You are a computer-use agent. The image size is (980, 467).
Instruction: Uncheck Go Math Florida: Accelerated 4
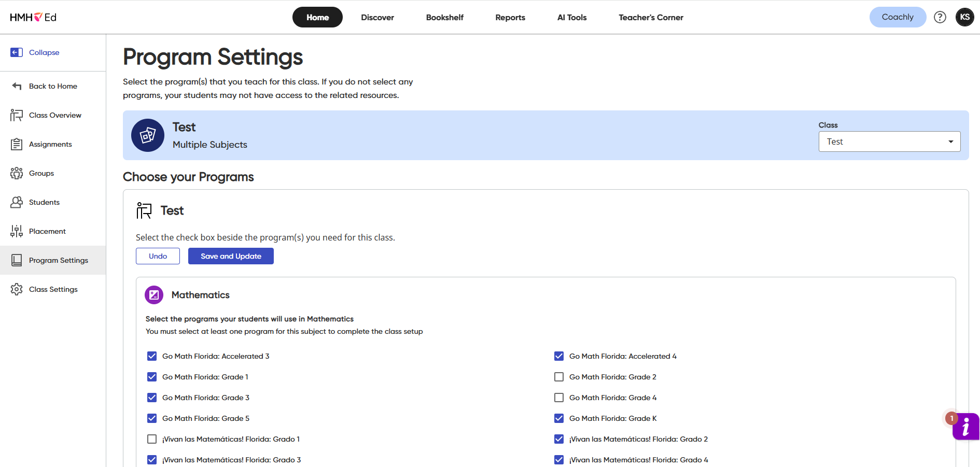click(x=559, y=356)
